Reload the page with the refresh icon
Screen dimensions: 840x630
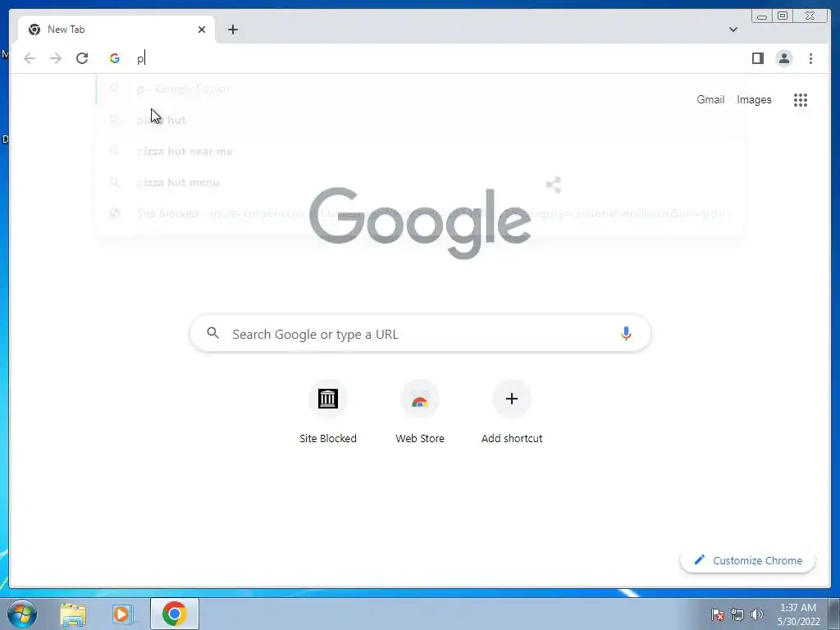coord(82,58)
